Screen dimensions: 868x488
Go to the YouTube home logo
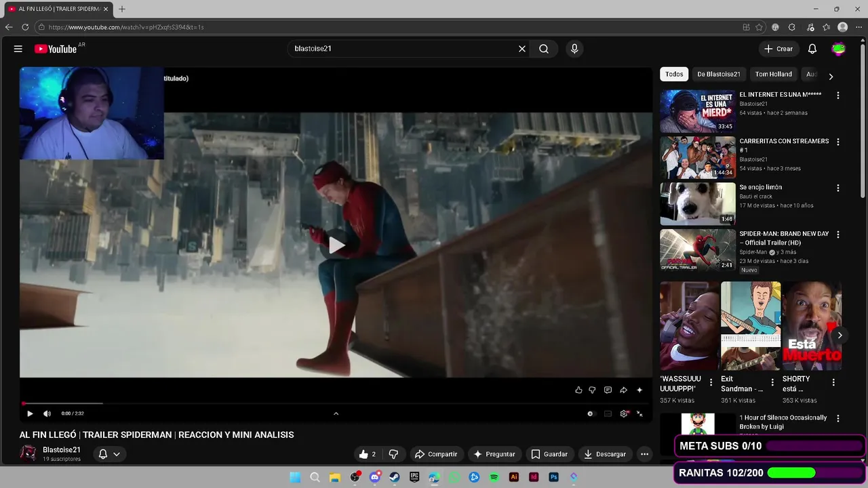56,49
